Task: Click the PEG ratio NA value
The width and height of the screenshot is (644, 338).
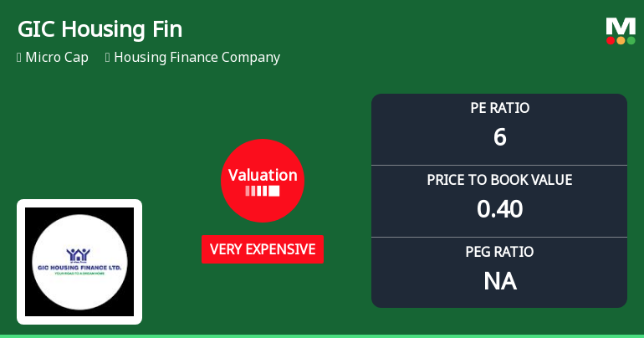Action: (x=499, y=280)
